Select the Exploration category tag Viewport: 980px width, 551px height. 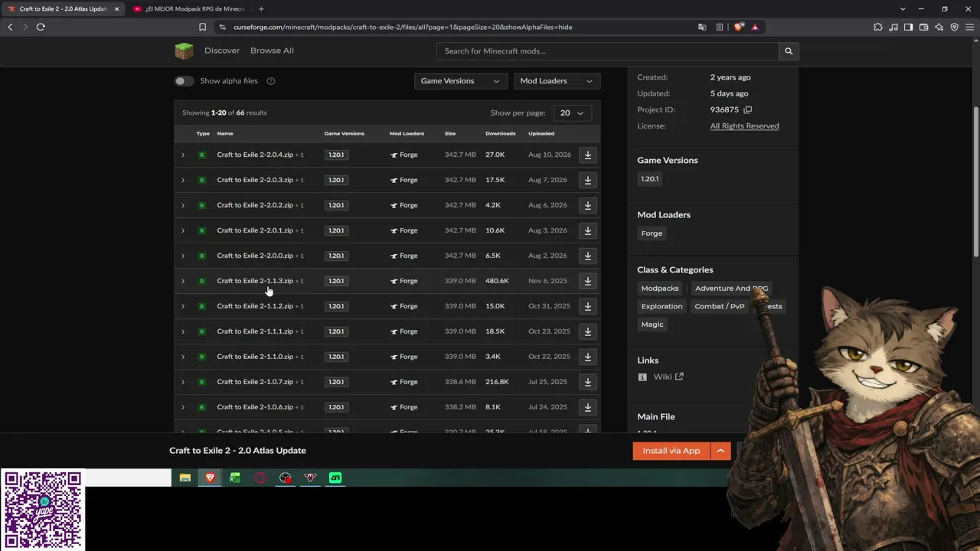661,306
